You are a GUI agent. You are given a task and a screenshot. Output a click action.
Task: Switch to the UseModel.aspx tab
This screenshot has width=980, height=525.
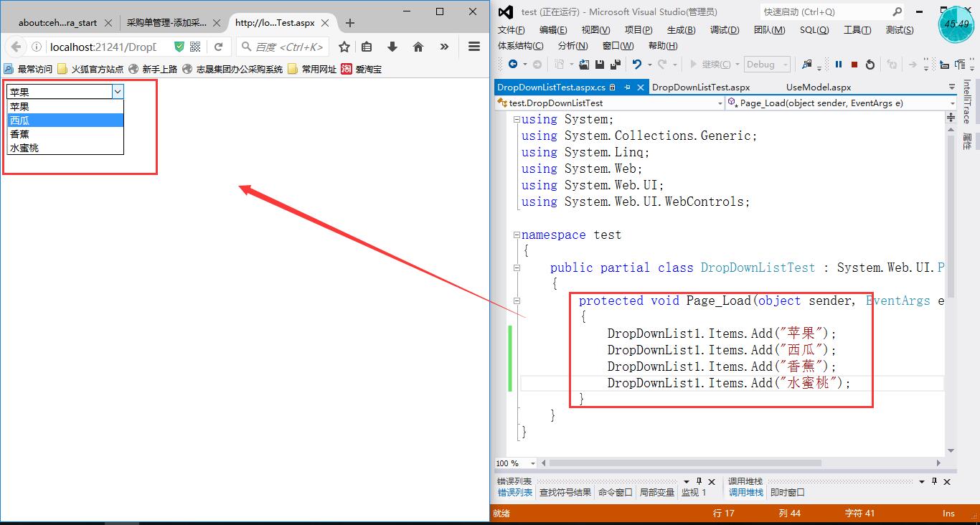[x=819, y=87]
